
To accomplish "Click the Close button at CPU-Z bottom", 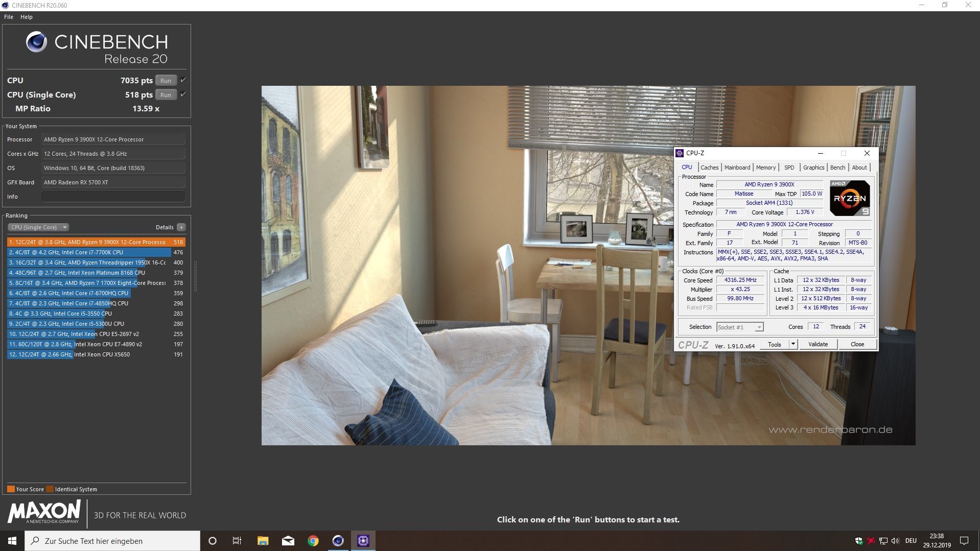I will pyautogui.click(x=857, y=344).
